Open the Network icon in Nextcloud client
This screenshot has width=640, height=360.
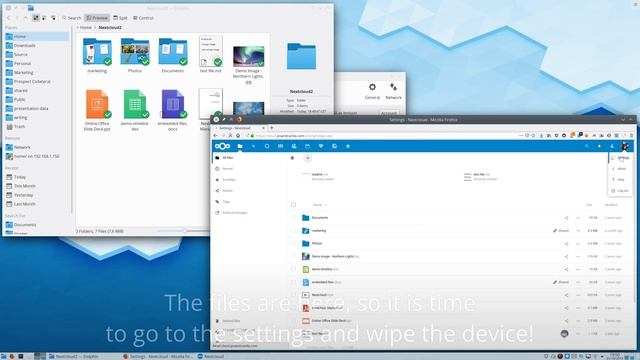point(393,91)
